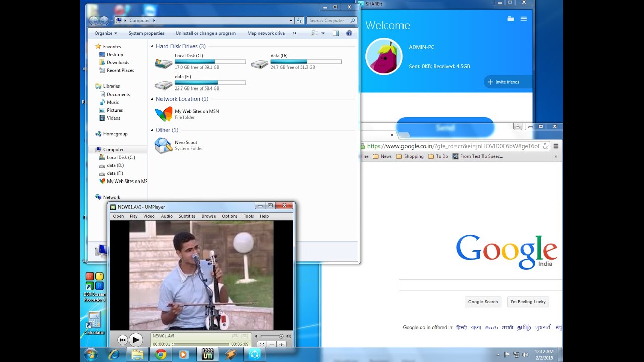Toggle fullscreen in UMPlayer controls
Screen dimensions: 644x362
coord(261,344)
